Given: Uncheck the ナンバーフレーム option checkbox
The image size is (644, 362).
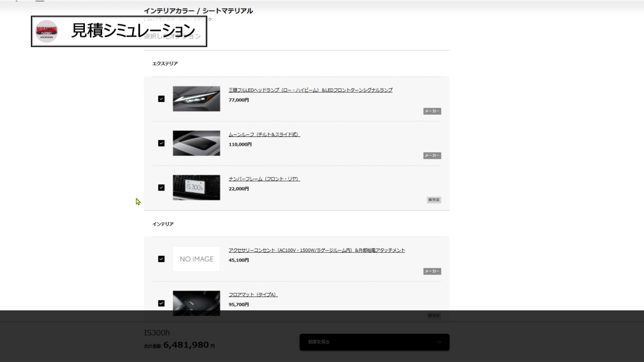Looking at the screenshot, I should [161, 188].
